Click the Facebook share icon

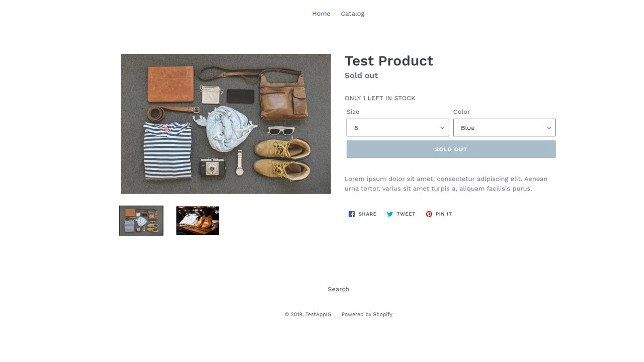352,214
